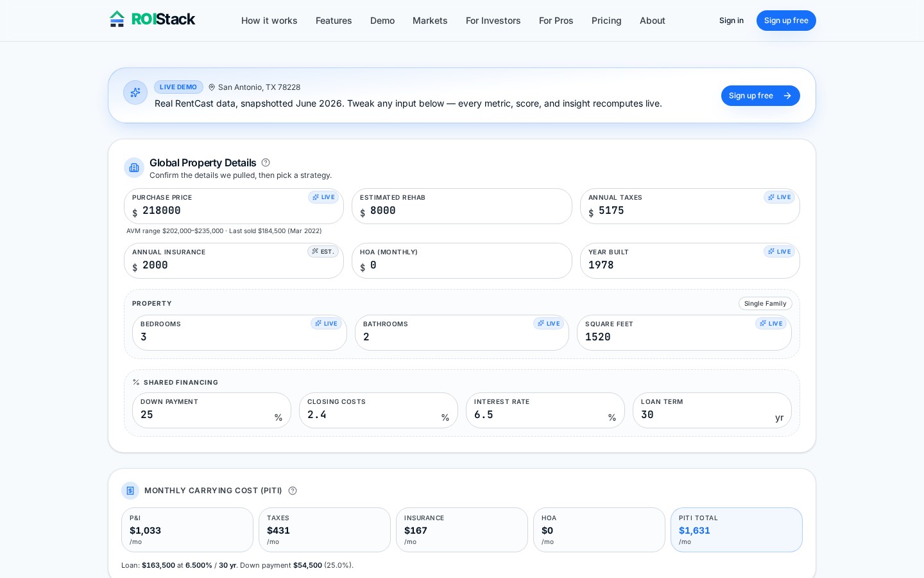This screenshot has width=924, height=578.
Task: Edit the Loan Term field
Action: pos(712,410)
